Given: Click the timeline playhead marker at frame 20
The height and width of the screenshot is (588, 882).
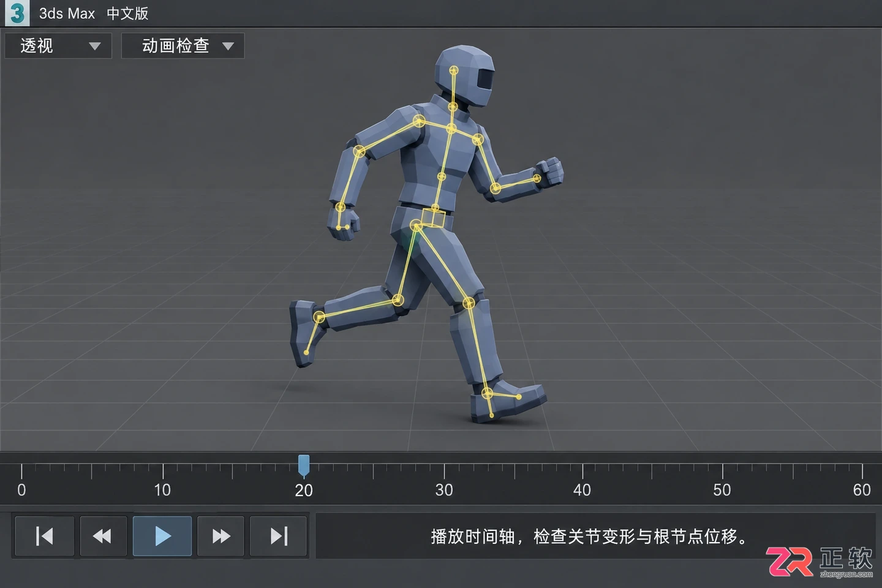Looking at the screenshot, I should (x=304, y=466).
